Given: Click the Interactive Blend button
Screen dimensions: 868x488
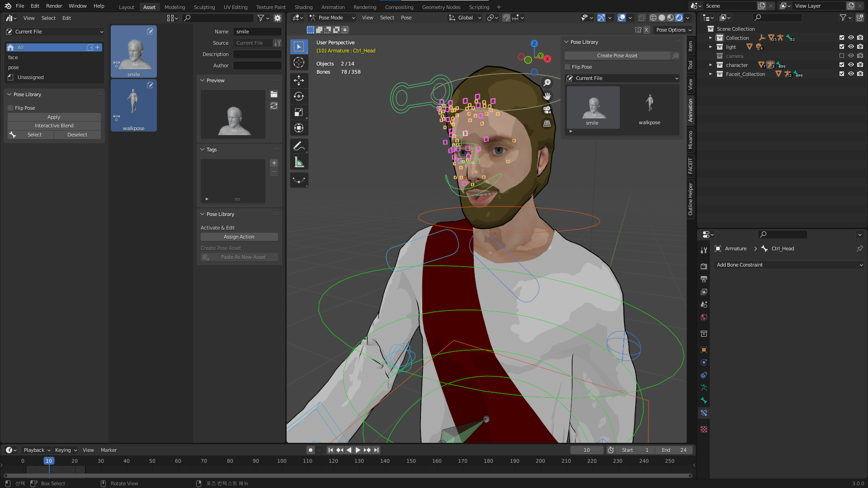Looking at the screenshot, I should tap(54, 126).
